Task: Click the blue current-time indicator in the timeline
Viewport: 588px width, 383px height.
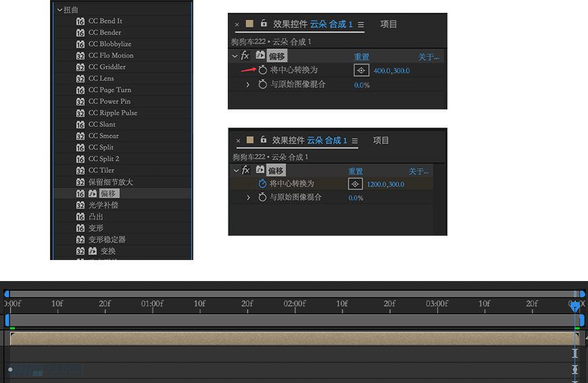Action: coord(574,307)
